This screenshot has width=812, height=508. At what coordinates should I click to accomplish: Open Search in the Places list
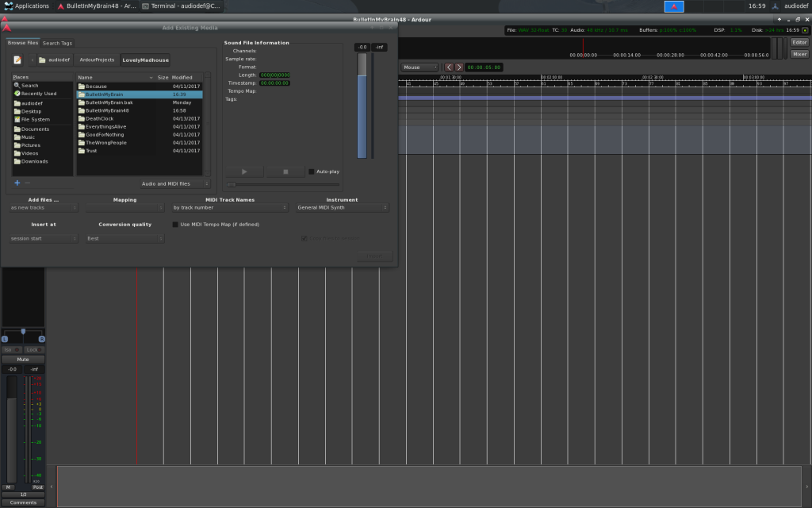coord(29,86)
